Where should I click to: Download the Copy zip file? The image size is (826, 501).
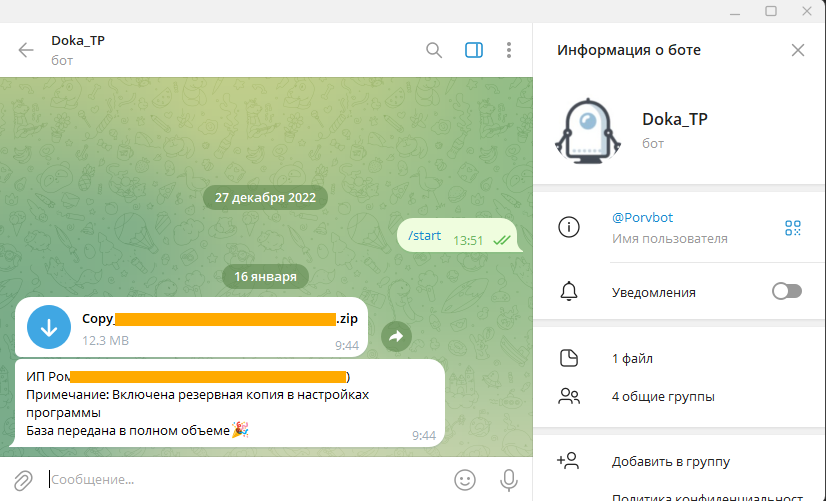tap(49, 327)
